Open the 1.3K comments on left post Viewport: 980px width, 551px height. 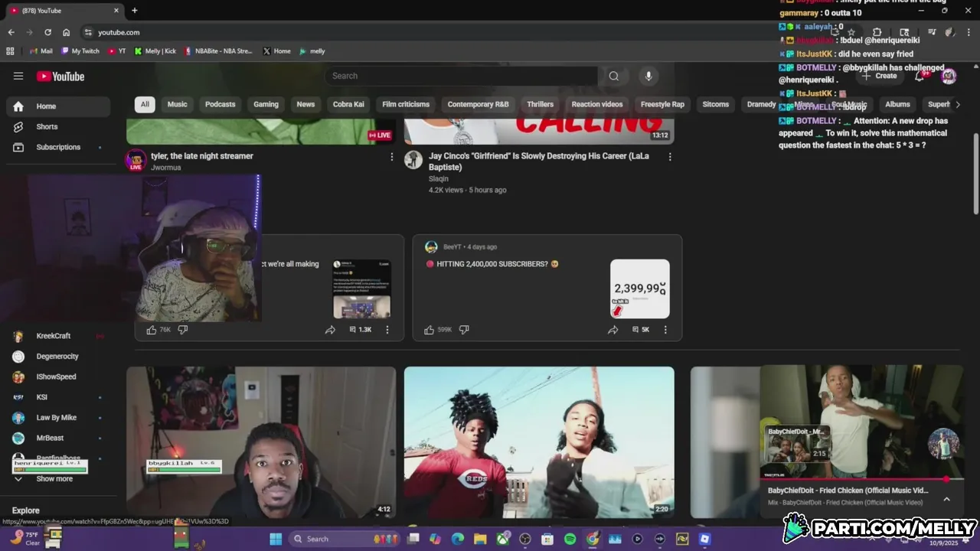[360, 330]
